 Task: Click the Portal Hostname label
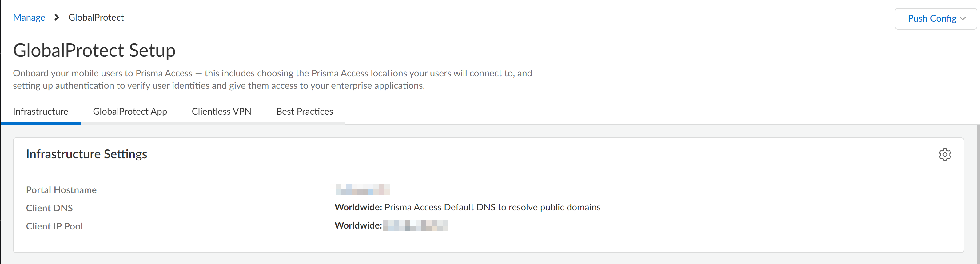click(x=61, y=190)
